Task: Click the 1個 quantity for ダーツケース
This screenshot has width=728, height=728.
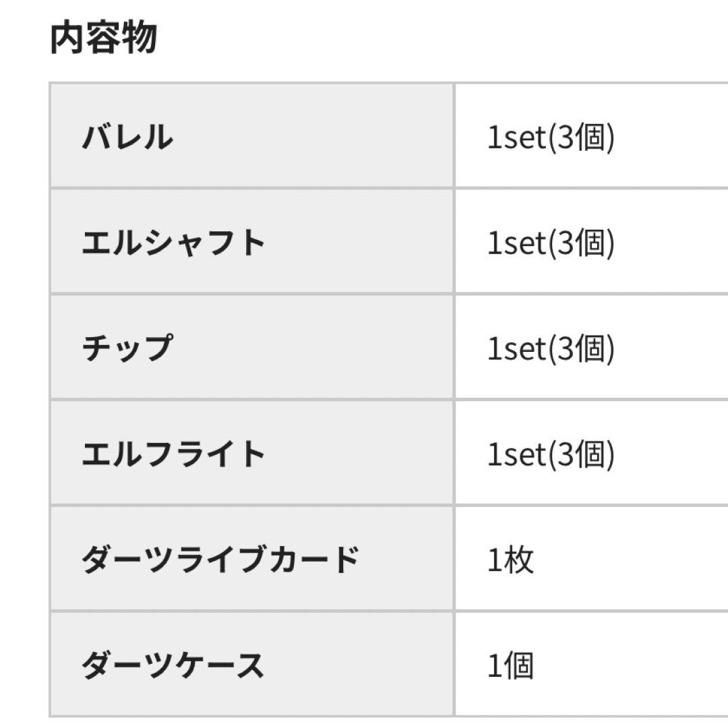Action: click(x=510, y=665)
